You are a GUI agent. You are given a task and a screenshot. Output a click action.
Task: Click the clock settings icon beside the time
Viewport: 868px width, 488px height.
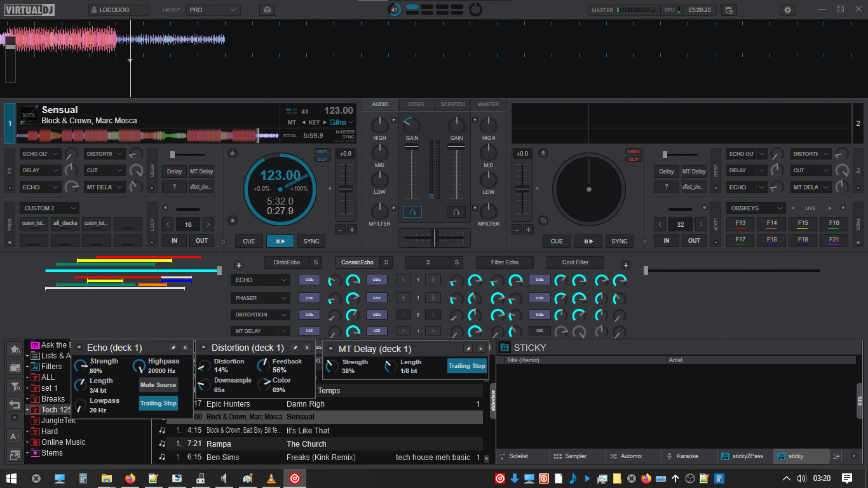[x=728, y=10]
